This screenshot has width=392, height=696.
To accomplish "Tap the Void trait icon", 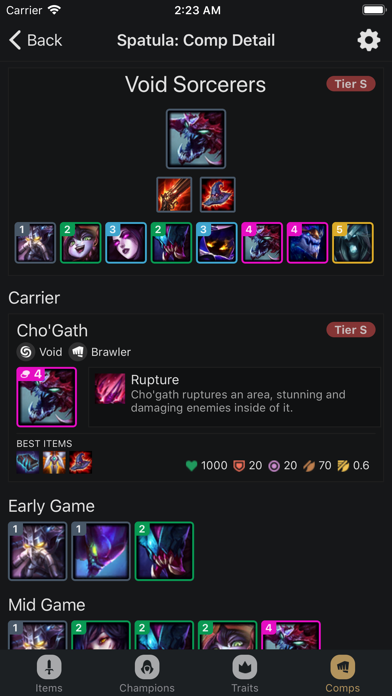I will (25, 352).
